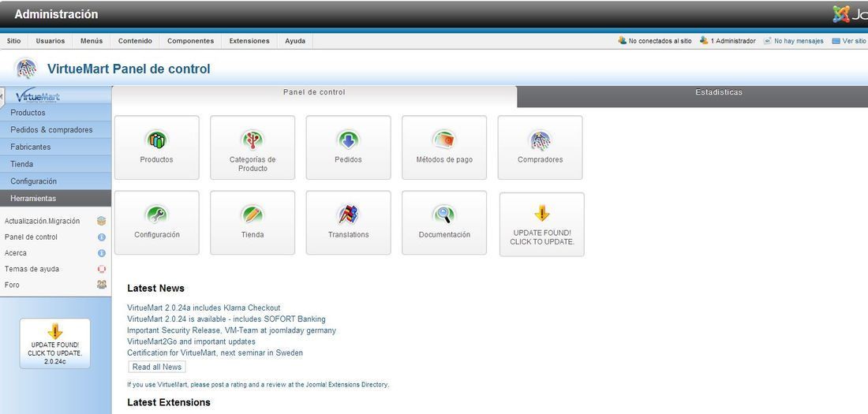This screenshot has width=868, height=414.
Task: Open Métodos de pago tile
Action: [x=444, y=147]
